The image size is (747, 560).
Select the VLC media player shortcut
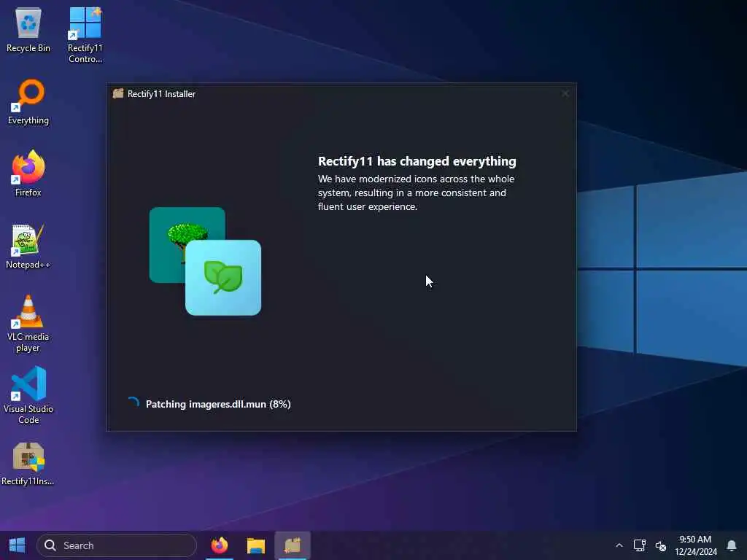pyautogui.click(x=28, y=324)
